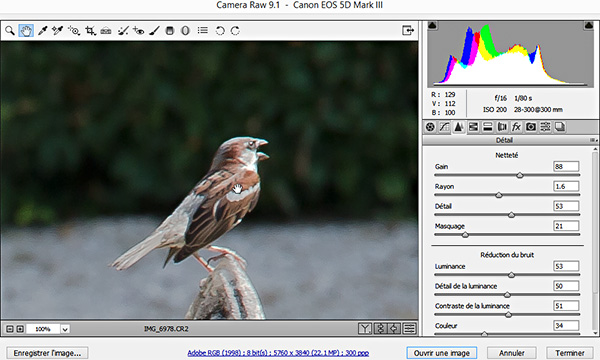The width and height of the screenshot is (600, 360).
Task: Select the Targeted Adjustment tool
Action: (x=74, y=31)
